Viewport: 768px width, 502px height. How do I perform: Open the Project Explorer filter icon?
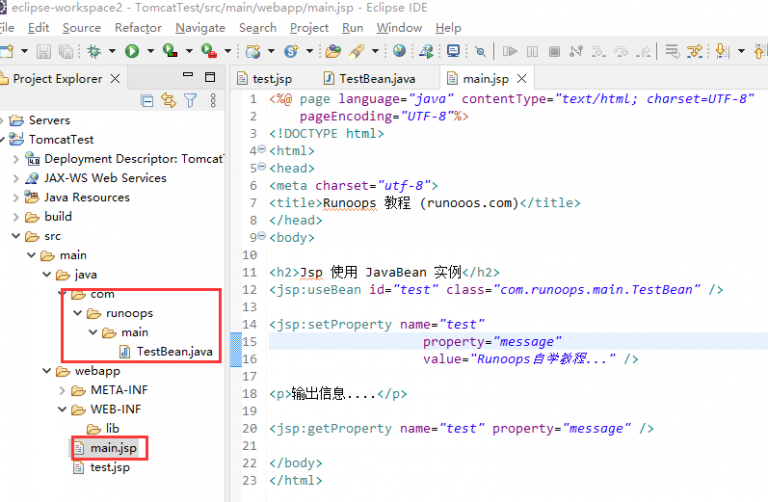click(190, 100)
